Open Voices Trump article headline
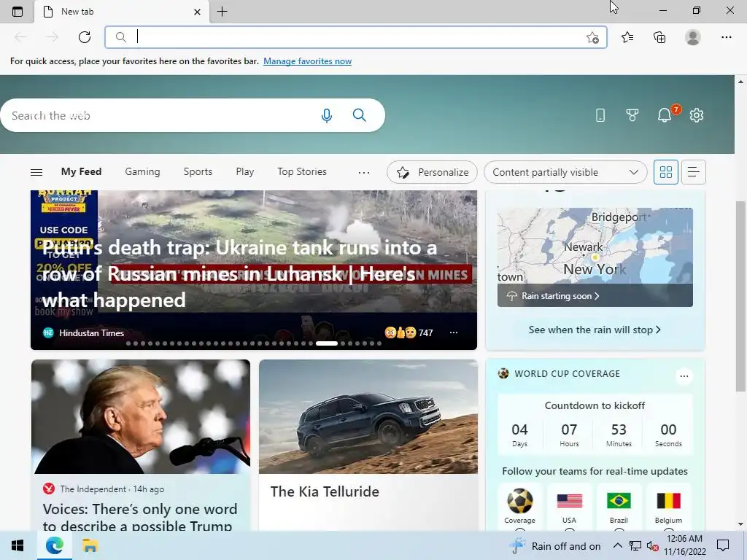 point(139,518)
